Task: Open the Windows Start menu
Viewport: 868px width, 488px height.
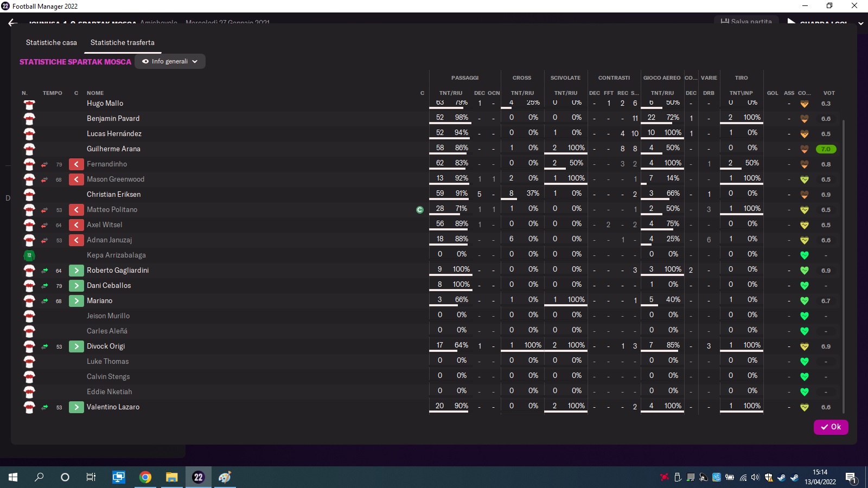Action: click(x=13, y=477)
